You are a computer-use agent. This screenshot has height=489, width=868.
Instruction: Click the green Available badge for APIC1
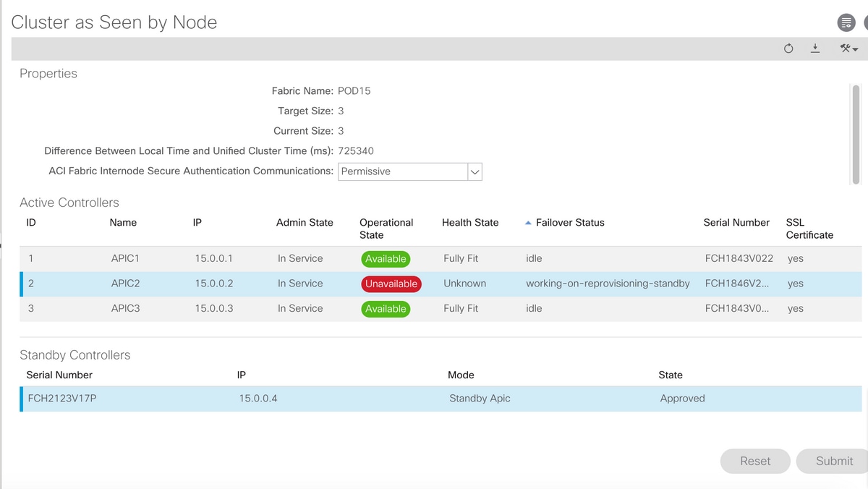click(386, 259)
